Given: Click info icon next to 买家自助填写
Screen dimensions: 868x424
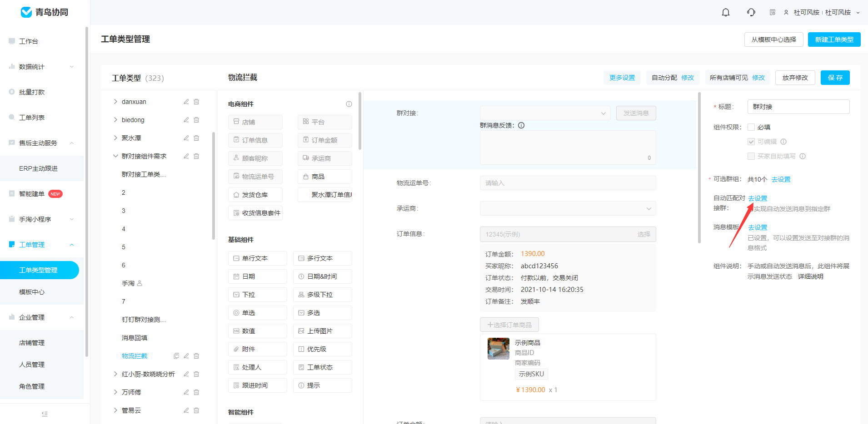Looking at the screenshot, I should tap(803, 156).
